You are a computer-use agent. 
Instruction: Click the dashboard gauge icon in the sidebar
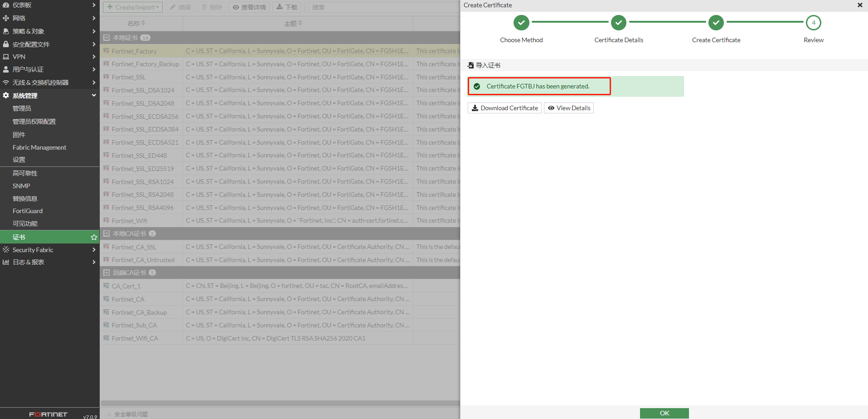[6, 5]
